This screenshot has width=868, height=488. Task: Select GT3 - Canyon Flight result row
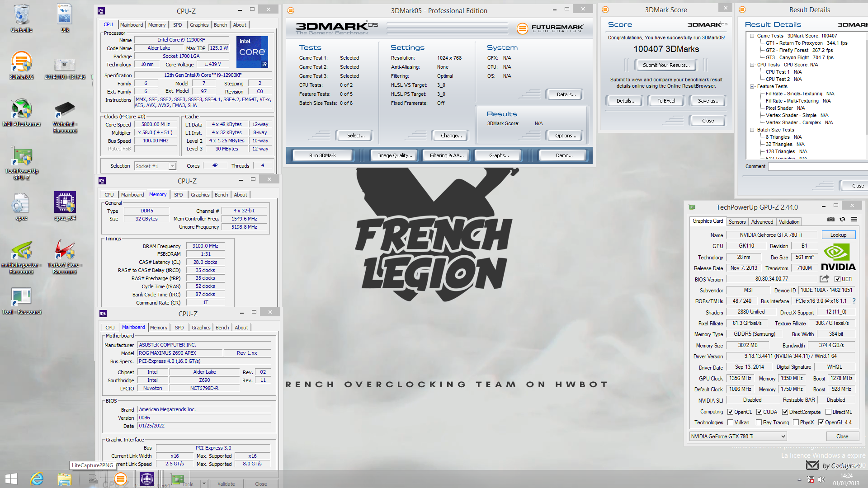[x=799, y=57]
